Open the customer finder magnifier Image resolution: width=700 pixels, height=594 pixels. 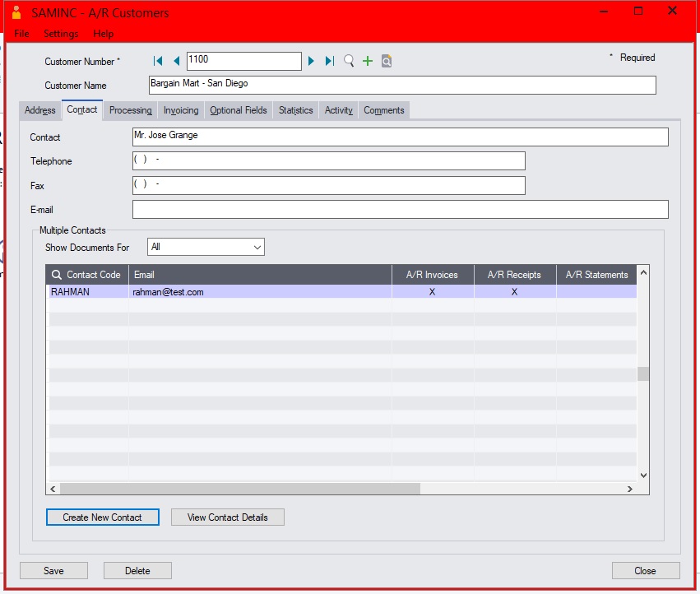(x=349, y=61)
